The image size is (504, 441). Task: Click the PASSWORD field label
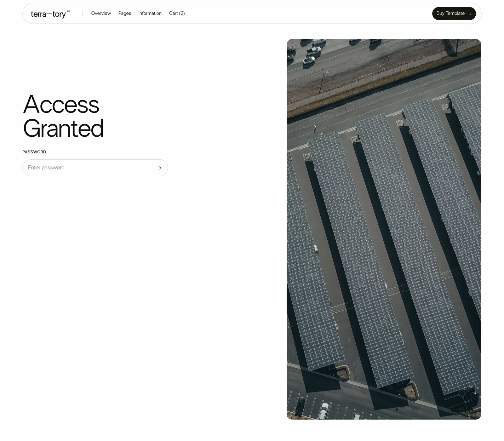tap(34, 152)
